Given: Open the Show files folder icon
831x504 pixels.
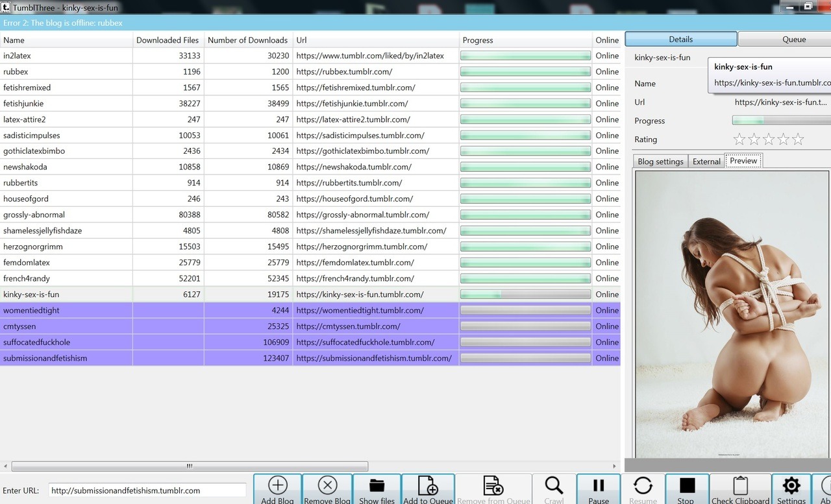Looking at the screenshot, I should click(377, 486).
